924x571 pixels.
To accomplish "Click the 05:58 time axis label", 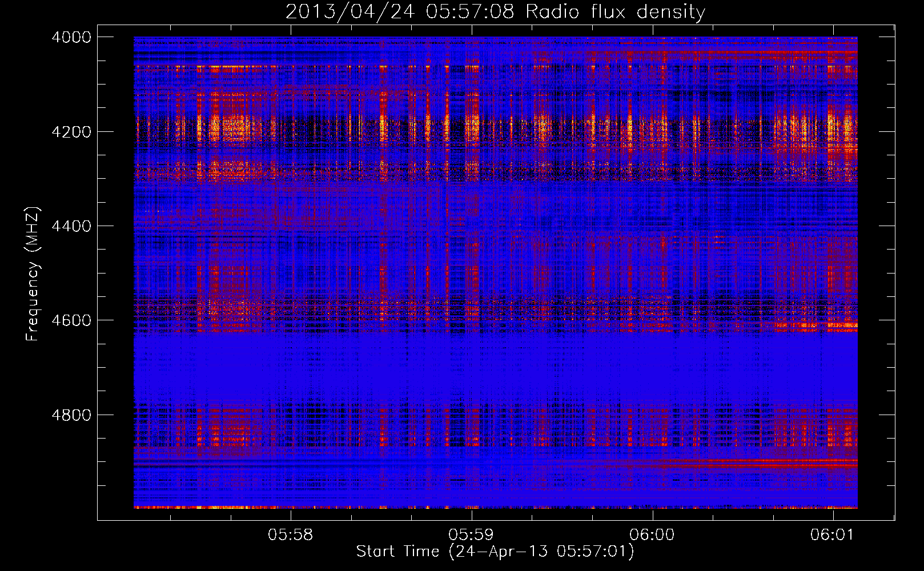I will [291, 534].
